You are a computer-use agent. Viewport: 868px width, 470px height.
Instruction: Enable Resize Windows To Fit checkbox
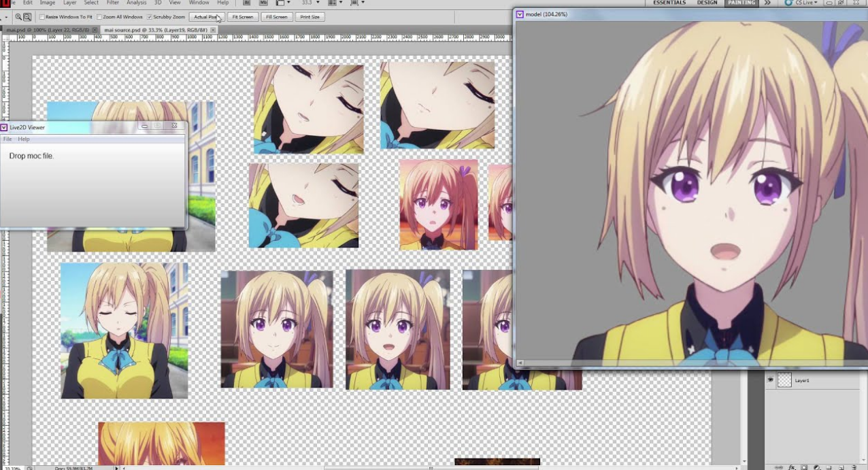(42, 17)
